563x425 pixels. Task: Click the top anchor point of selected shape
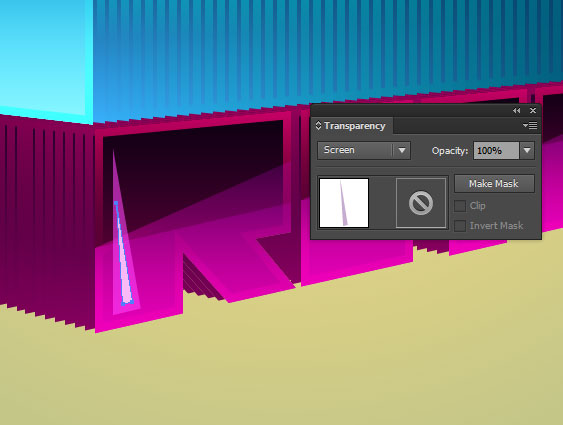(116, 203)
